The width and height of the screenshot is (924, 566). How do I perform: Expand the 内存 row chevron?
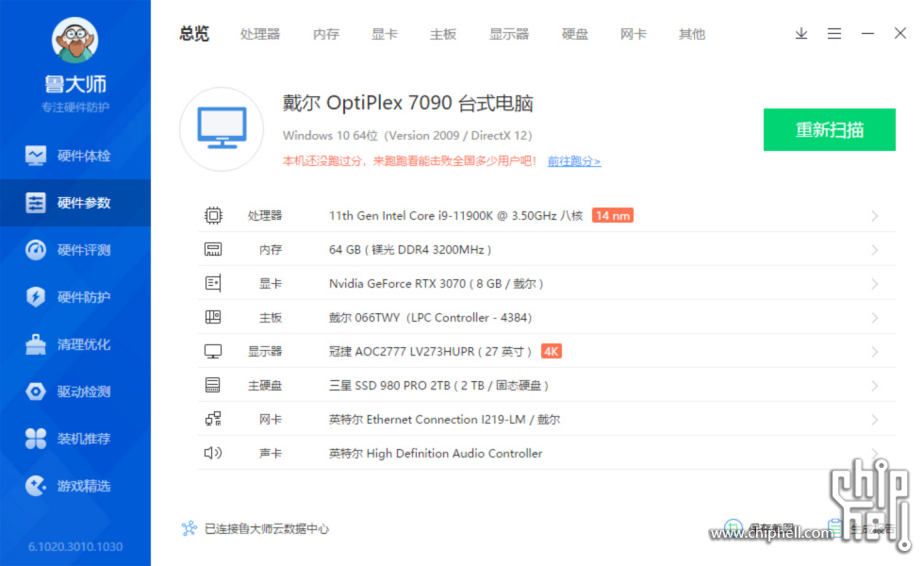pos(875,250)
